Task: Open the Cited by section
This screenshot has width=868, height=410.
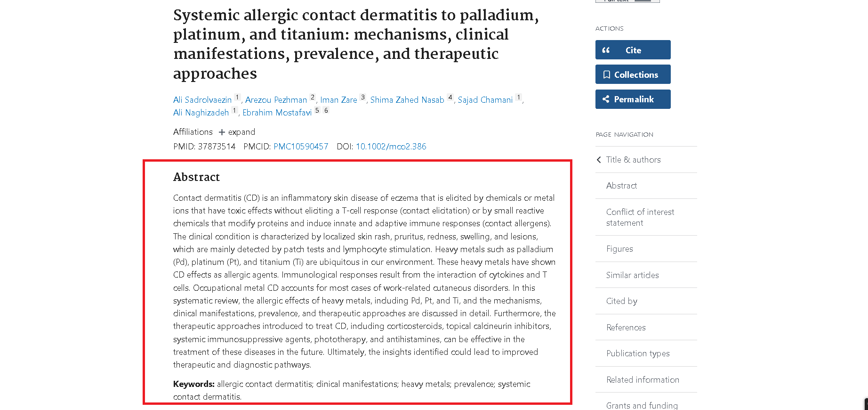Action: [621, 301]
